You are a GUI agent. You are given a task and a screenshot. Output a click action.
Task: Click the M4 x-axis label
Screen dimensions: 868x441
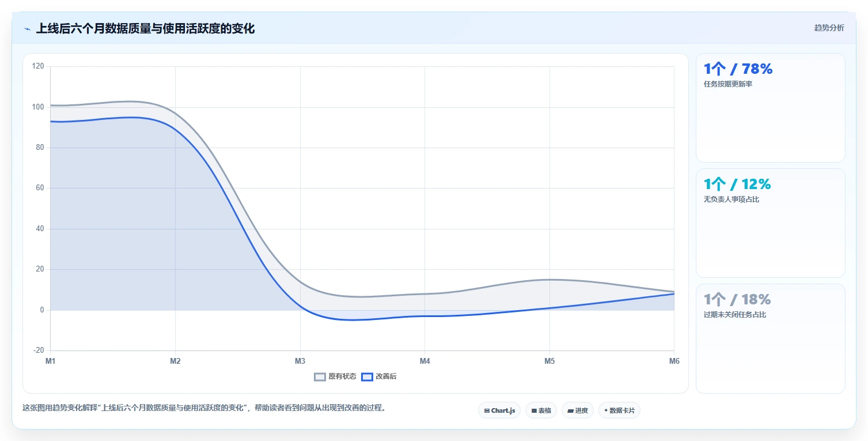tap(424, 361)
